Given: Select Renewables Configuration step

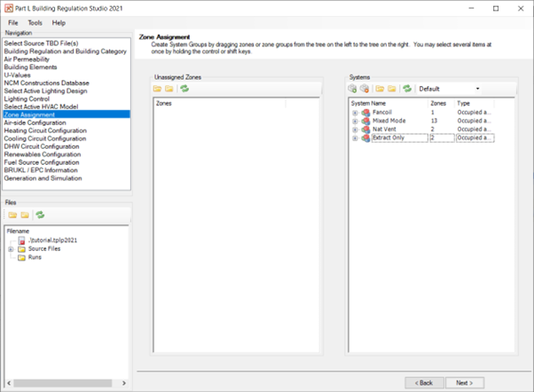Looking at the screenshot, I should (67, 154).
